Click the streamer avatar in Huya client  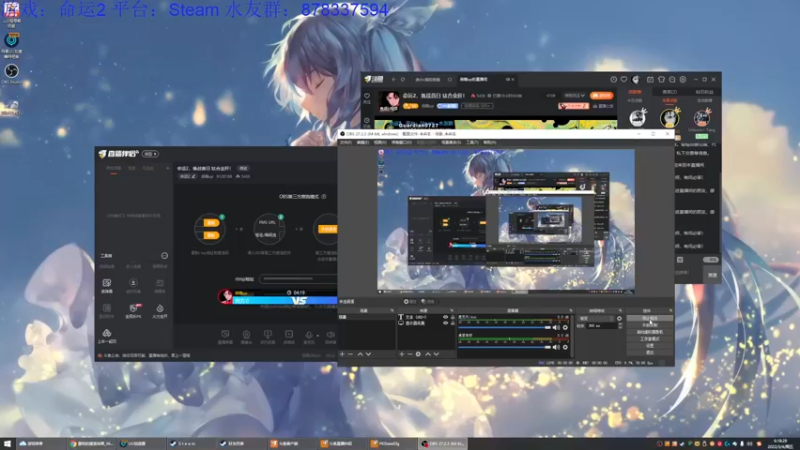point(389,101)
